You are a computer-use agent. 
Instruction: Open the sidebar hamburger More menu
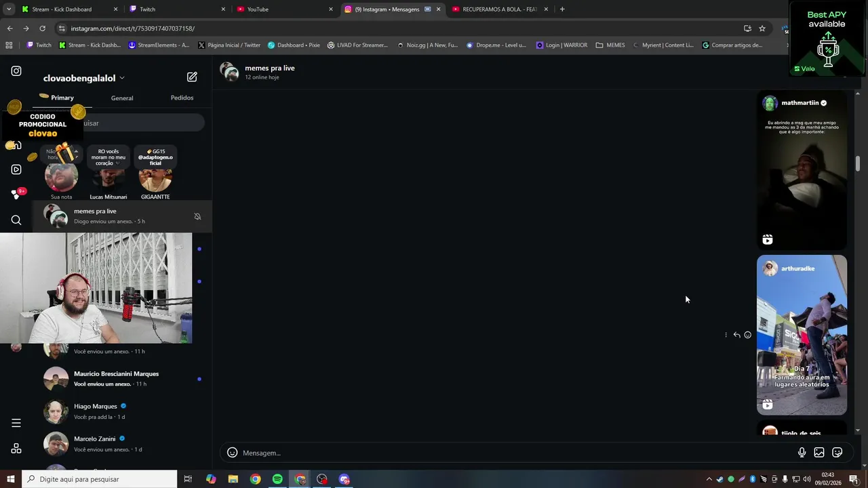[16, 423]
